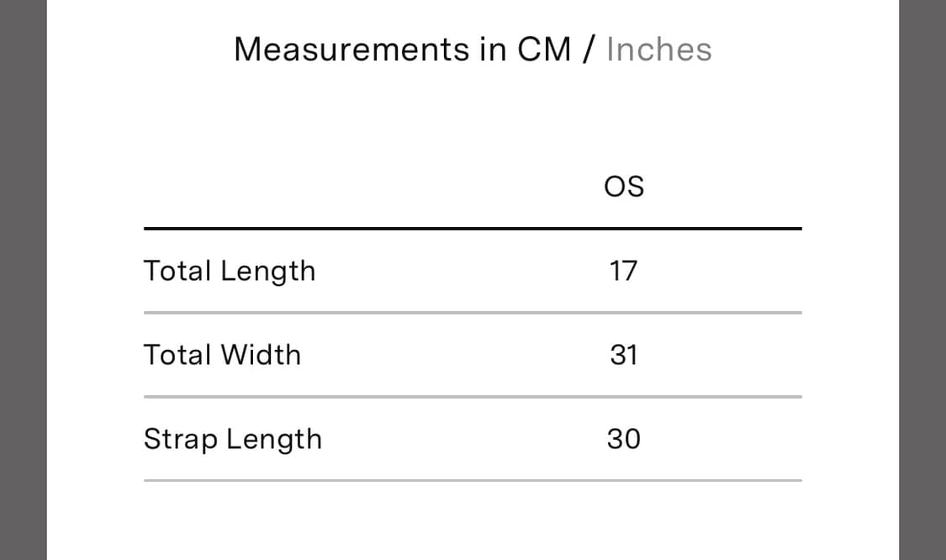Dismiss modal via left dimmed overlay
Screen dimensions: 946x560
(x=23, y=280)
